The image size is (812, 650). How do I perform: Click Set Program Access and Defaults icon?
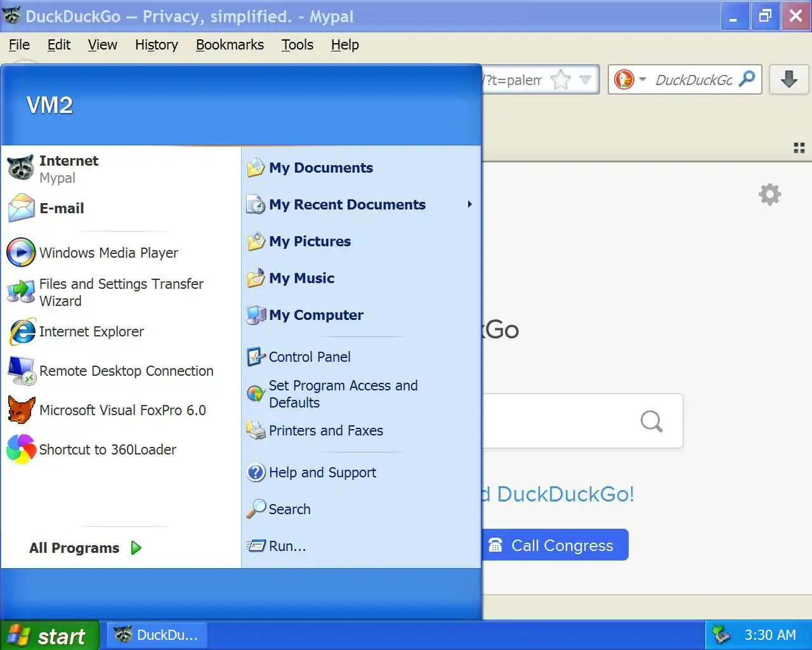point(256,394)
